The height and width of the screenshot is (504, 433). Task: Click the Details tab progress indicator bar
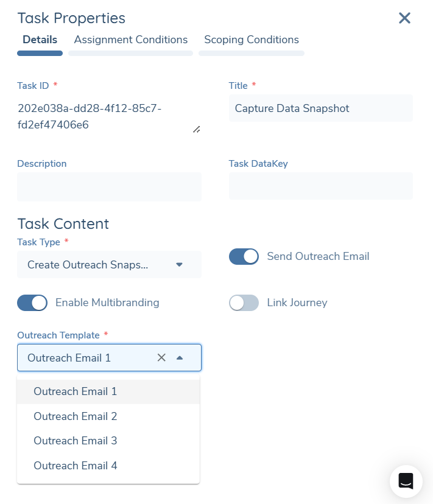40,53
